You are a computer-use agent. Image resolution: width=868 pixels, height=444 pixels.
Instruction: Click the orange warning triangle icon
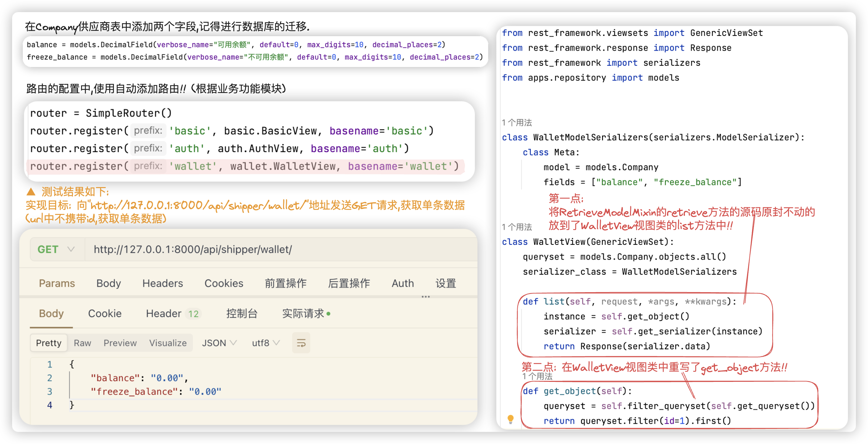pyautogui.click(x=31, y=192)
